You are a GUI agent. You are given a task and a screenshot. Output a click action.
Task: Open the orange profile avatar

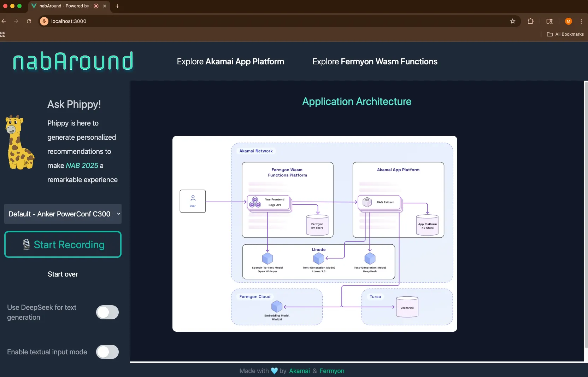(569, 21)
